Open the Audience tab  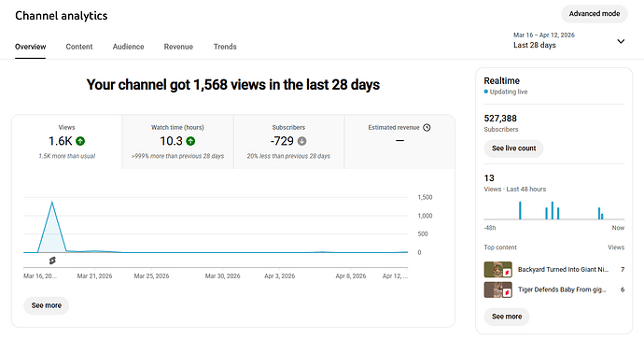click(128, 47)
